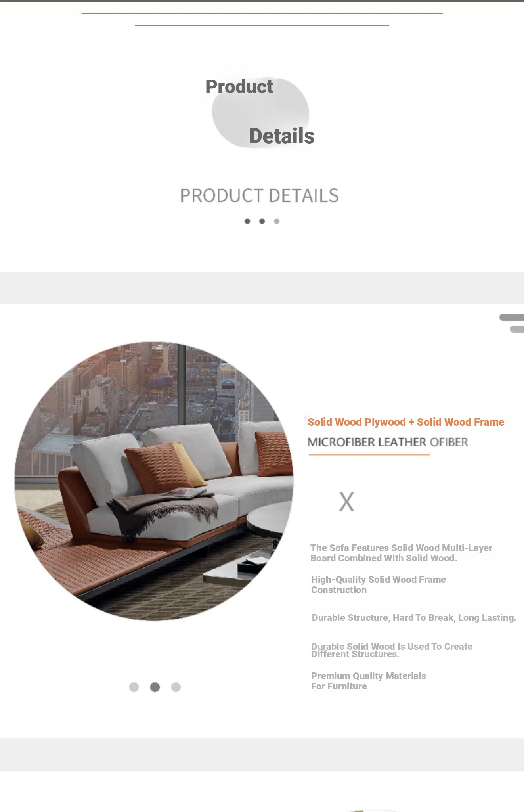Click second dot under PRODUCT DETAILS heading
This screenshot has height=812, width=524.
[262, 221]
